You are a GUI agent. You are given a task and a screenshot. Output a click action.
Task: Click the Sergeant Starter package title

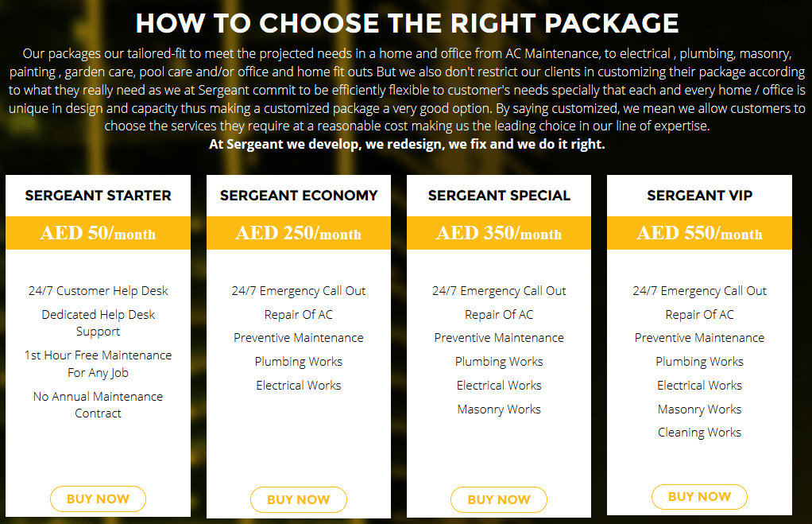[x=98, y=196]
